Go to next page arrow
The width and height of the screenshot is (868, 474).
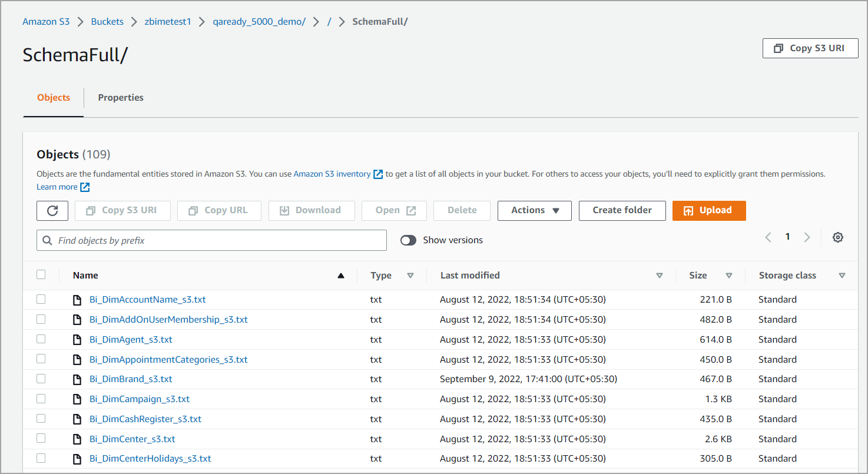pyautogui.click(x=807, y=237)
